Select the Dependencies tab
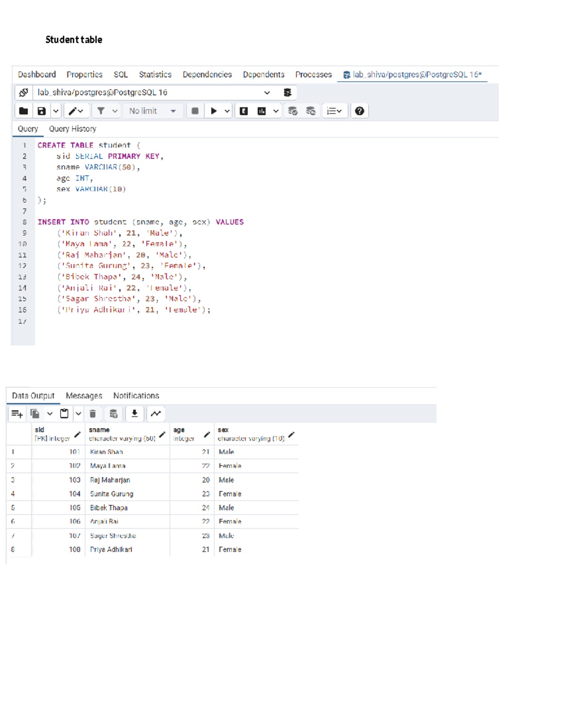 pyautogui.click(x=207, y=75)
